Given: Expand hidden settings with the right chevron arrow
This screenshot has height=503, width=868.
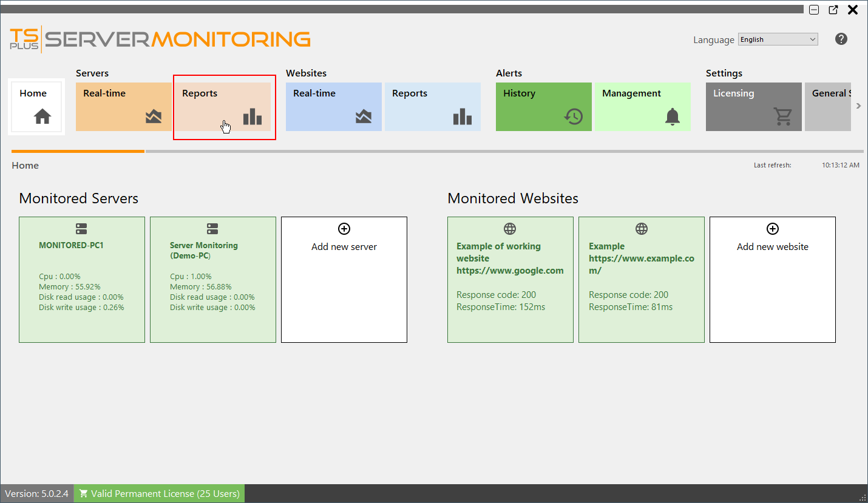Looking at the screenshot, I should pos(858,106).
